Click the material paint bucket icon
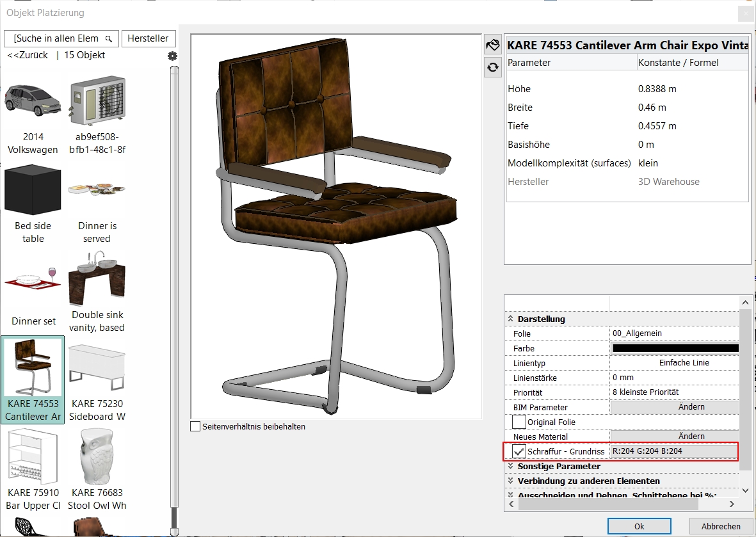756x537 pixels. pyautogui.click(x=492, y=44)
